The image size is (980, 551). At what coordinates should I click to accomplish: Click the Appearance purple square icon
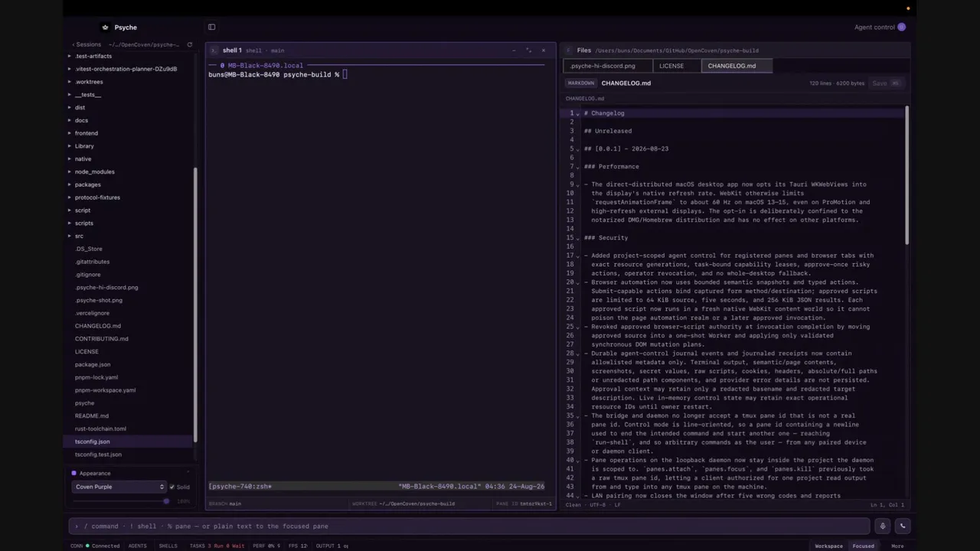click(73, 473)
